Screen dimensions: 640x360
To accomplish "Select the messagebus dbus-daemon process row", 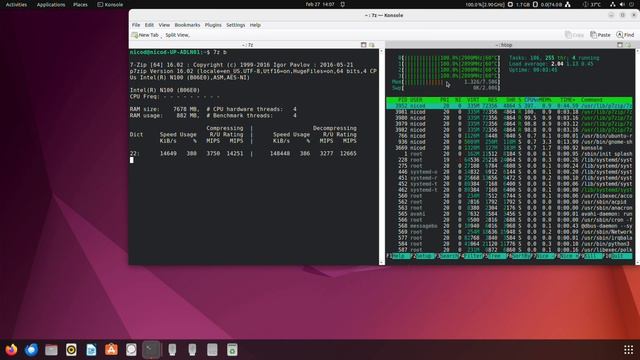I will (x=509, y=226).
